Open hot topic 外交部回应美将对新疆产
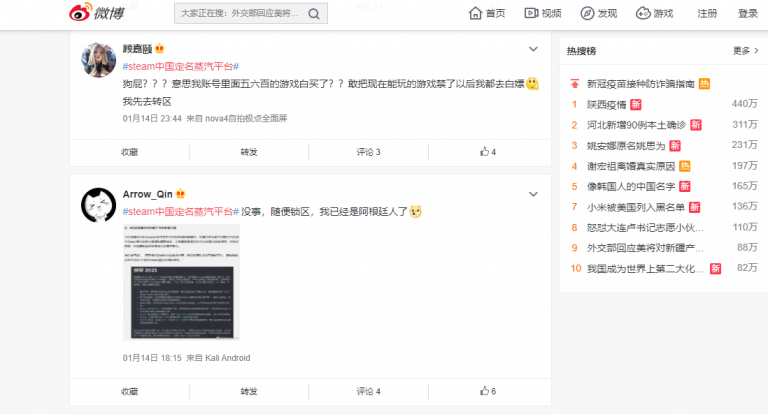Image resolution: width=768 pixels, height=414 pixels. 645,248
